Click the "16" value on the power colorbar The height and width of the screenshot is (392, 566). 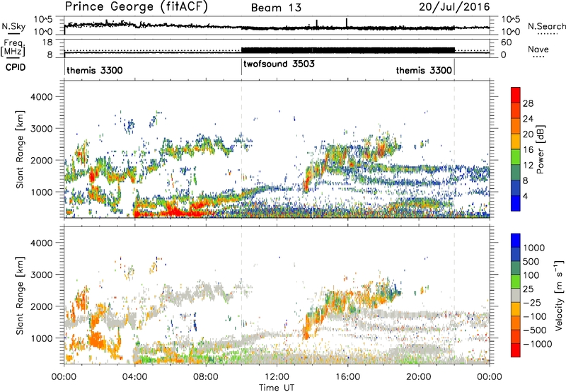[x=528, y=150]
